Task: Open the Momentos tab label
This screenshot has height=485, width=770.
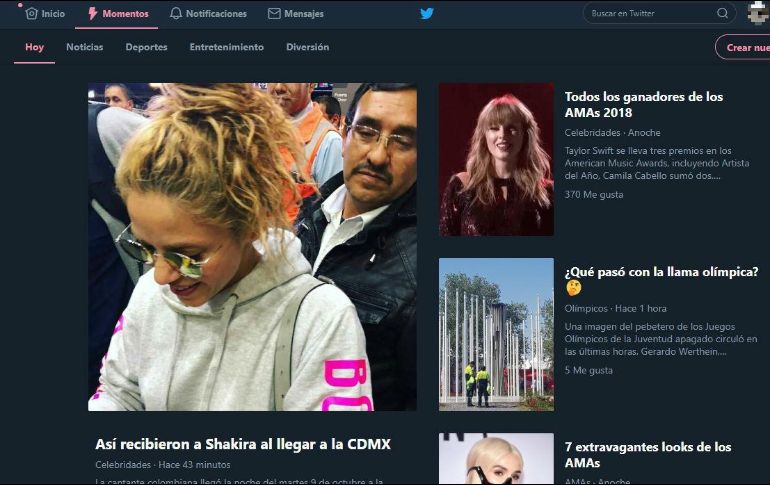Action: [x=125, y=14]
